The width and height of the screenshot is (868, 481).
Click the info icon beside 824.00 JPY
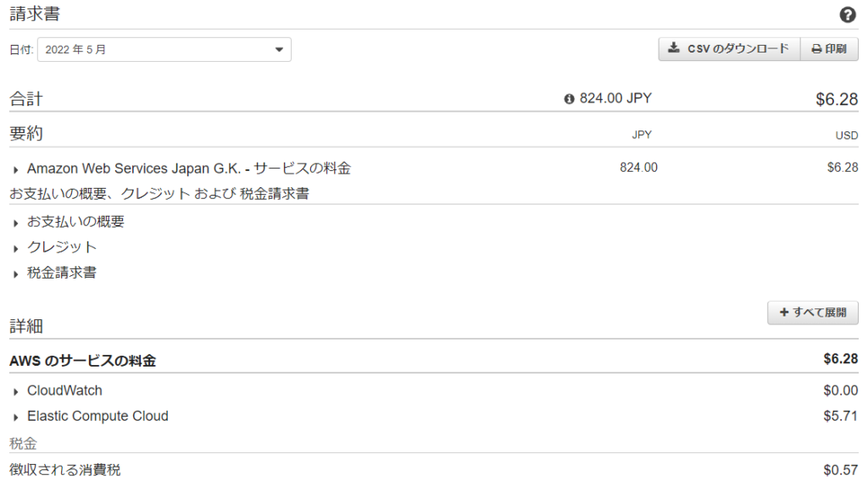569,99
